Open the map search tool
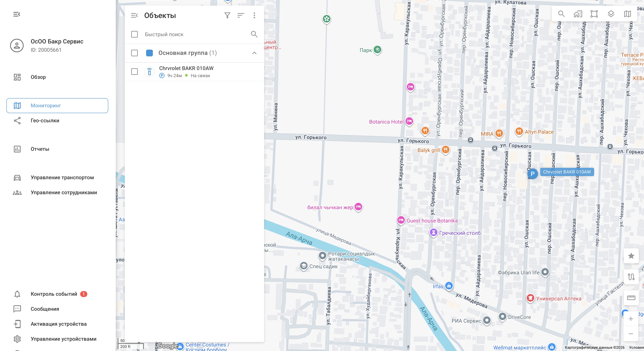This screenshot has width=644, height=351. [562, 14]
